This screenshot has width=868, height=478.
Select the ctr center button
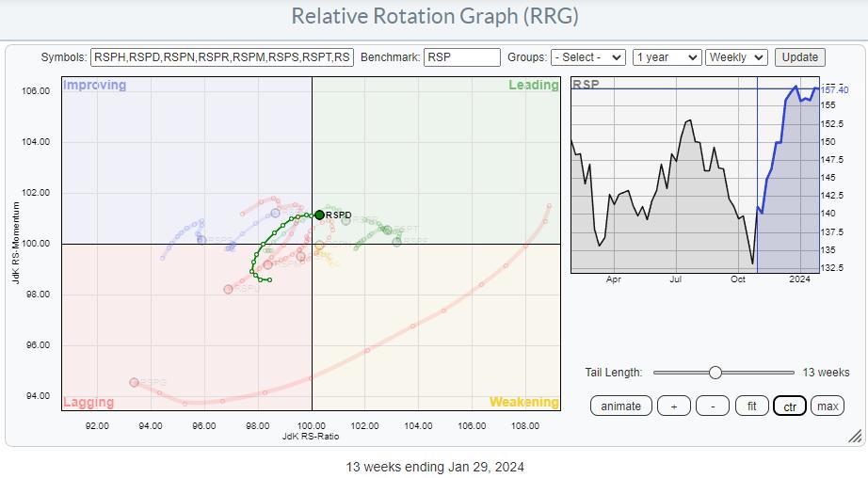tap(789, 406)
